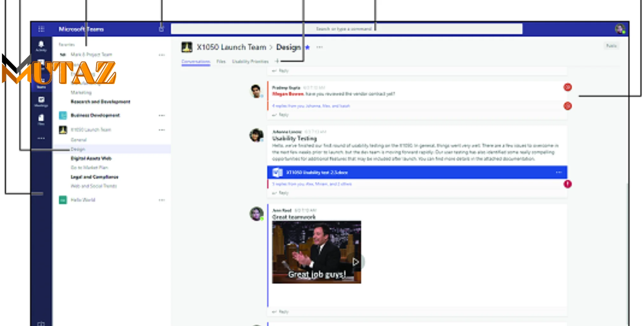
Task: Open more options on the docx attachment
Action: coord(558,172)
